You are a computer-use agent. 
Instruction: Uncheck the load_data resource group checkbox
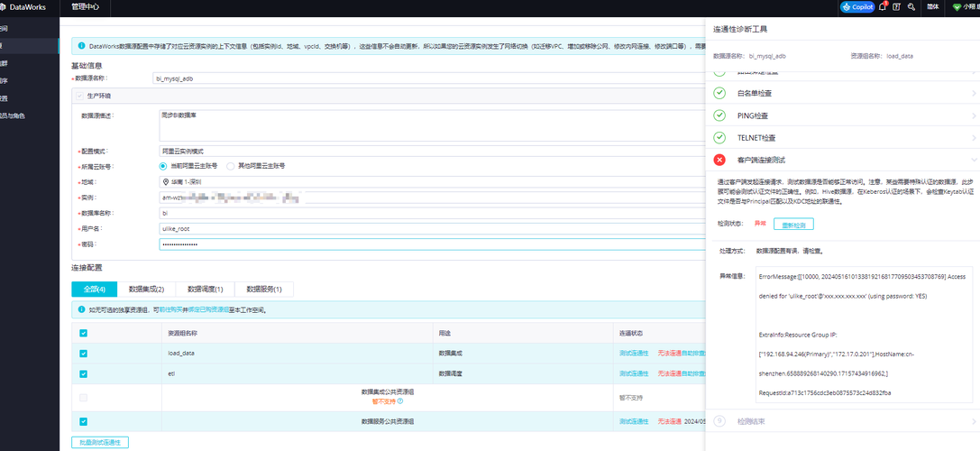coord(84,354)
